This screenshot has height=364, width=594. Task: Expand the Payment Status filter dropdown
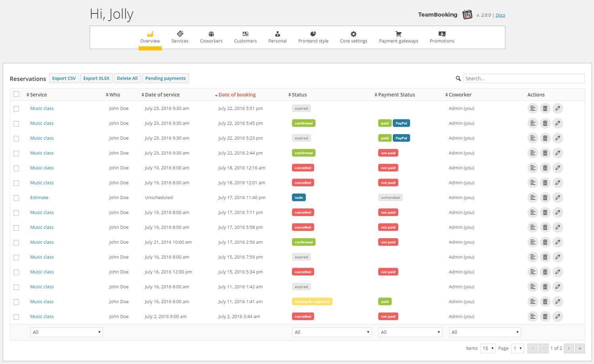click(410, 332)
